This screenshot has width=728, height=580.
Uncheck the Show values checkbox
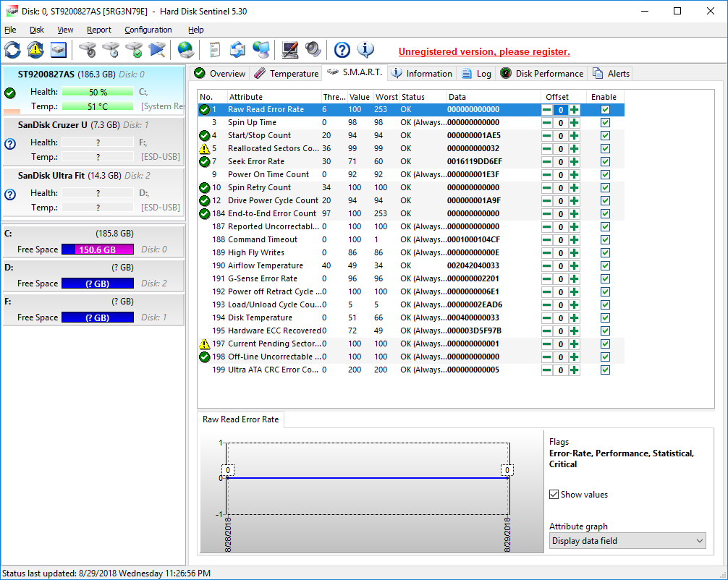[554, 495]
